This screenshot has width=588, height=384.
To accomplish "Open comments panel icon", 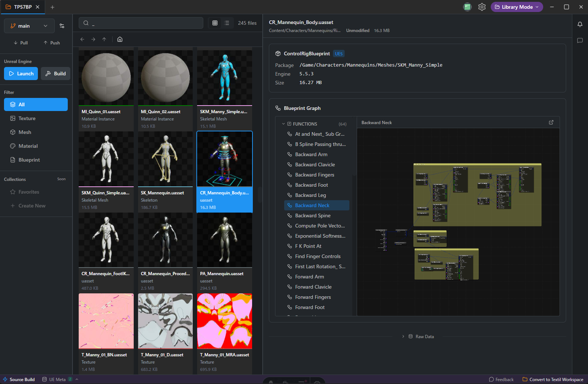I will (x=580, y=40).
